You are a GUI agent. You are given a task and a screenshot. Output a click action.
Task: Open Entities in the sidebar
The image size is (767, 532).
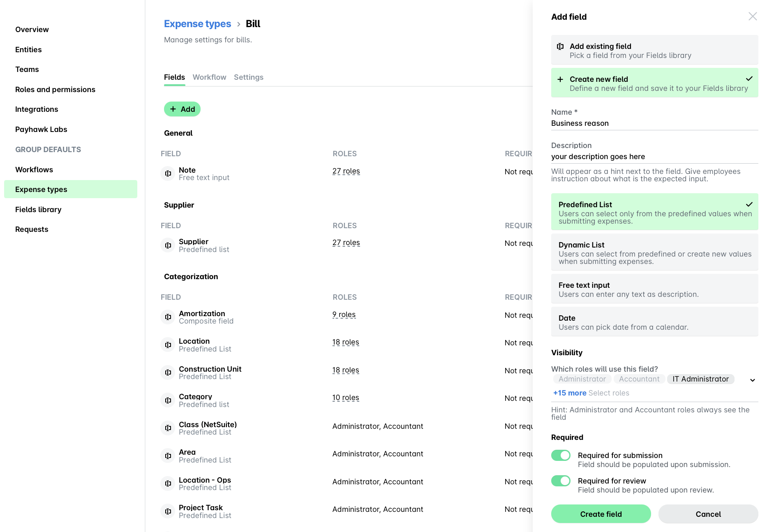pos(28,50)
